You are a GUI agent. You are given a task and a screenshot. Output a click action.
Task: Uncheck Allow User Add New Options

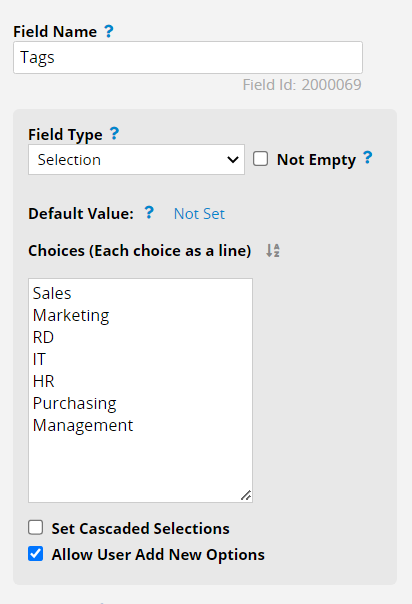35,554
